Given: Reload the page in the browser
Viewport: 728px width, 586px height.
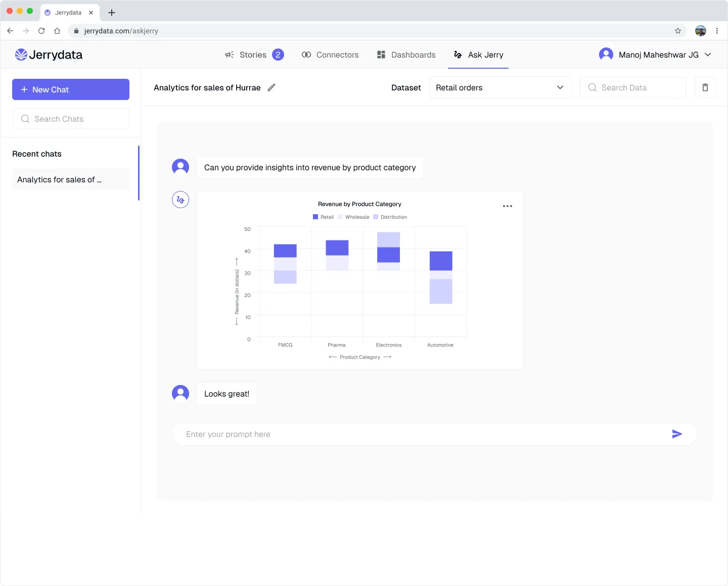Looking at the screenshot, I should point(41,31).
